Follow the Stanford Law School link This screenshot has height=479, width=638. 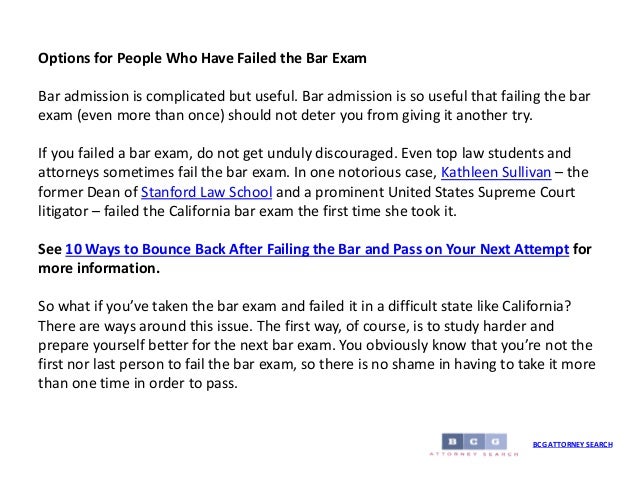[x=207, y=192]
